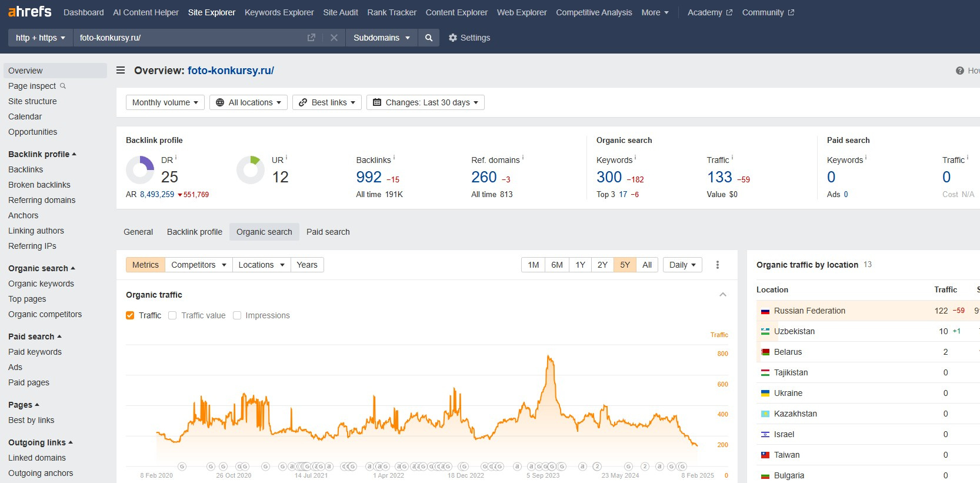Open Site Audit
The width and height of the screenshot is (980, 483).
[341, 12]
